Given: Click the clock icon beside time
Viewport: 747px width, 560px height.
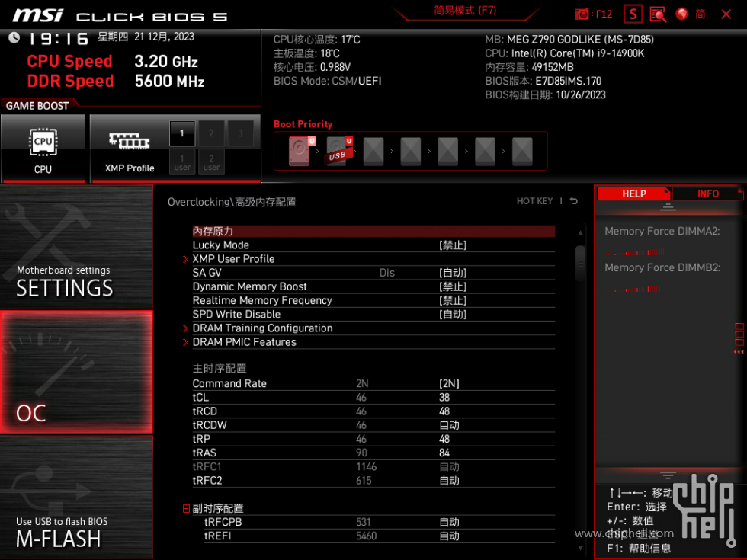Looking at the screenshot, I should (14, 37).
